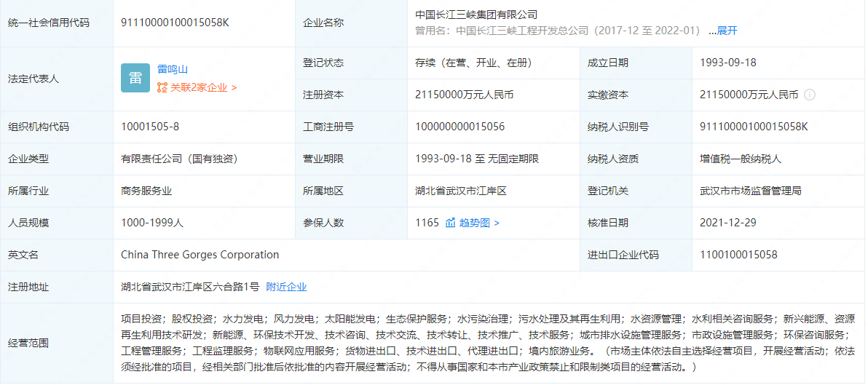The width and height of the screenshot is (868, 385).
Task: Click the info icon next to 实缴资本 value
Action: point(809,95)
